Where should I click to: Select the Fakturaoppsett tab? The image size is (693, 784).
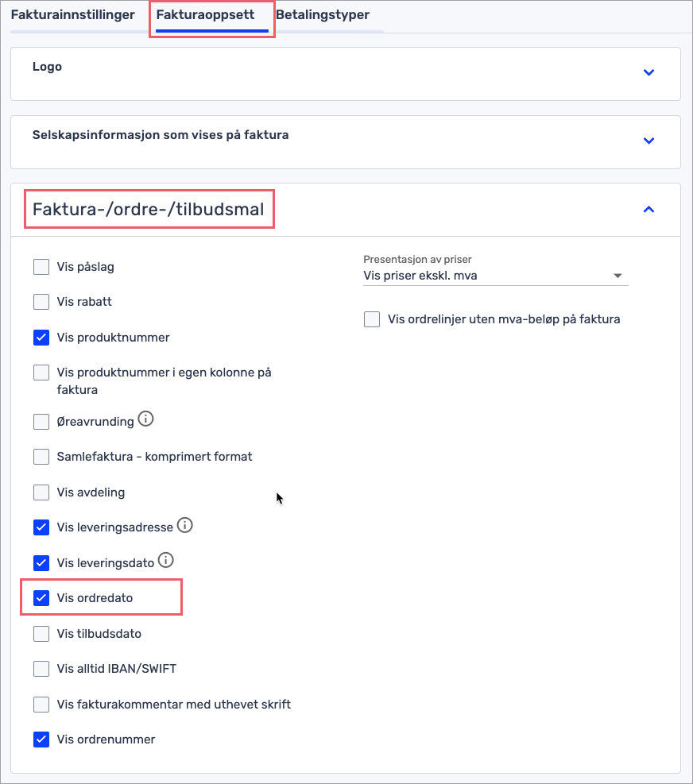[x=206, y=15]
